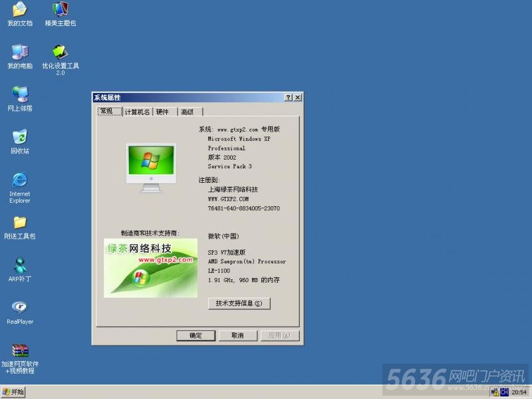The image size is (532, 399).
Task: Click the ? help button in title bar
Action: (289, 97)
